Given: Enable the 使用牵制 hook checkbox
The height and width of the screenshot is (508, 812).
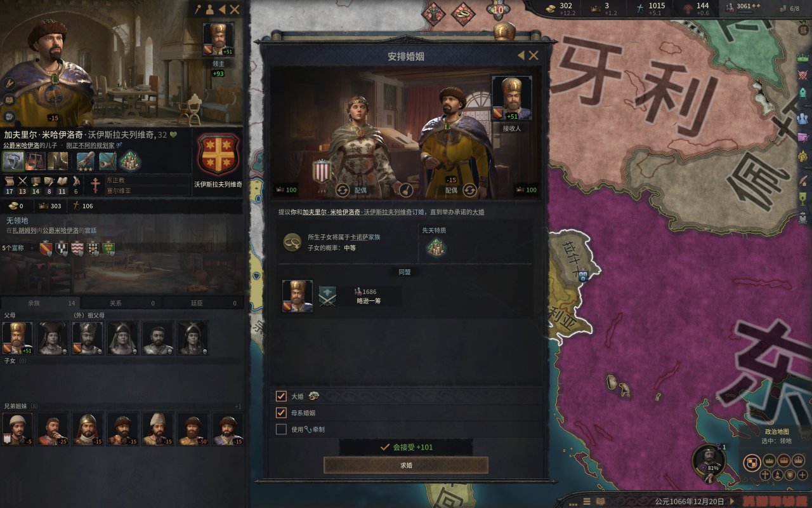Looking at the screenshot, I should pos(281,429).
